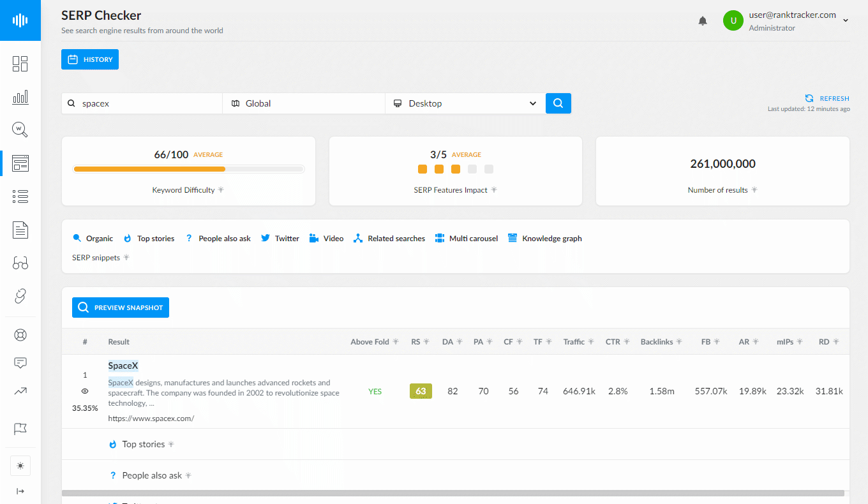Open the Desktop device dropdown
The width and height of the screenshot is (868, 504).
465,103
